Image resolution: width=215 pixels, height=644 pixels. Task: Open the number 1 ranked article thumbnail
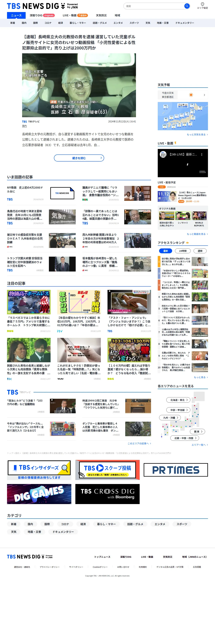[200, 261]
